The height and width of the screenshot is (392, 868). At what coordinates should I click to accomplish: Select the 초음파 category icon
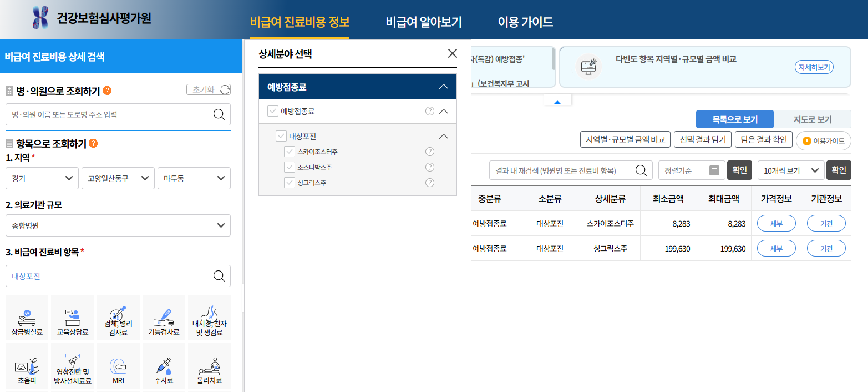(26, 365)
